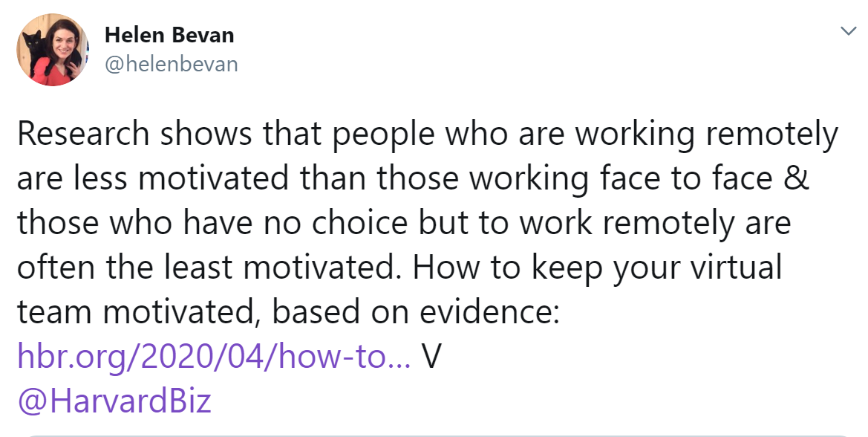Follow the hbr.org/2020/04/how-to… link
The height and width of the screenshot is (437, 868).
[x=215, y=357]
